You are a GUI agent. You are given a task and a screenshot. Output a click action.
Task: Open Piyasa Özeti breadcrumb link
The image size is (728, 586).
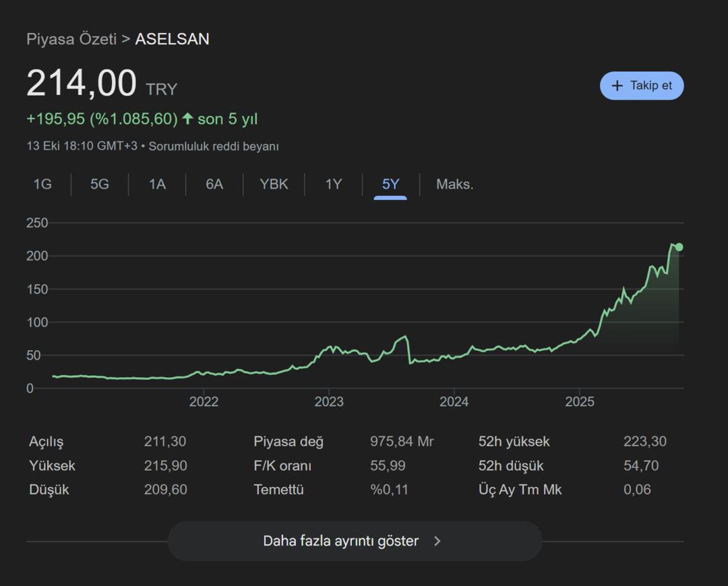tap(71, 39)
